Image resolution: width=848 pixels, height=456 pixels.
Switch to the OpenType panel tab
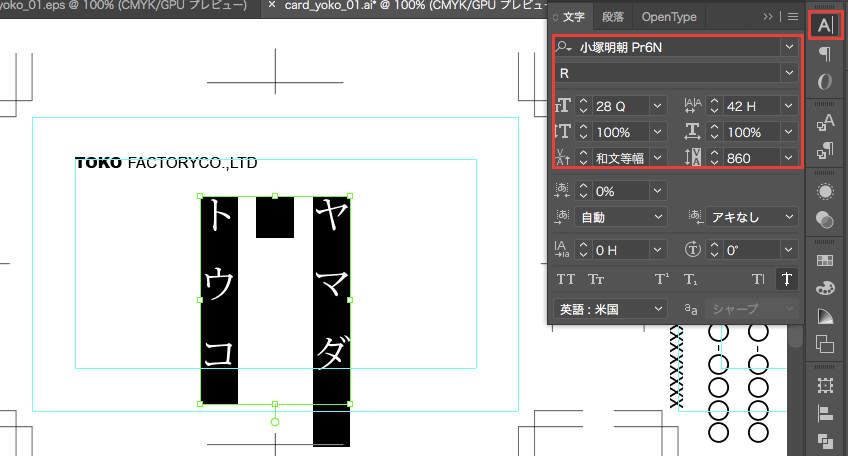coord(669,17)
